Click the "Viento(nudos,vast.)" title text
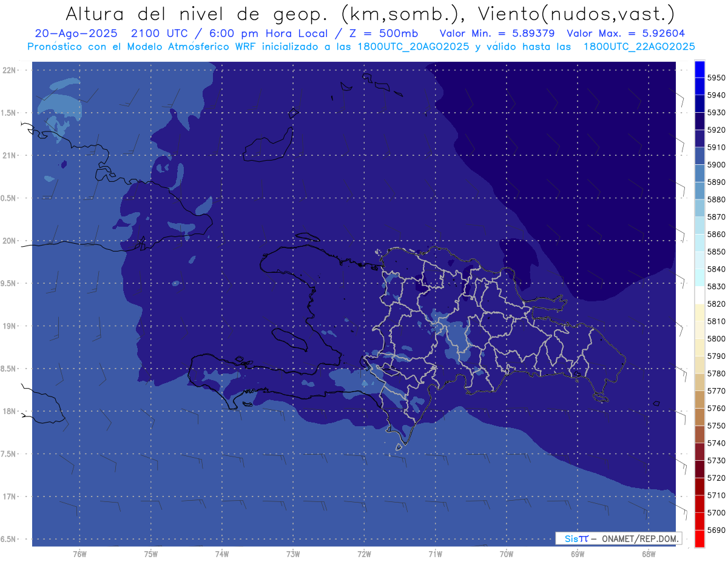This screenshot has width=728, height=562. click(x=578, y=13)
